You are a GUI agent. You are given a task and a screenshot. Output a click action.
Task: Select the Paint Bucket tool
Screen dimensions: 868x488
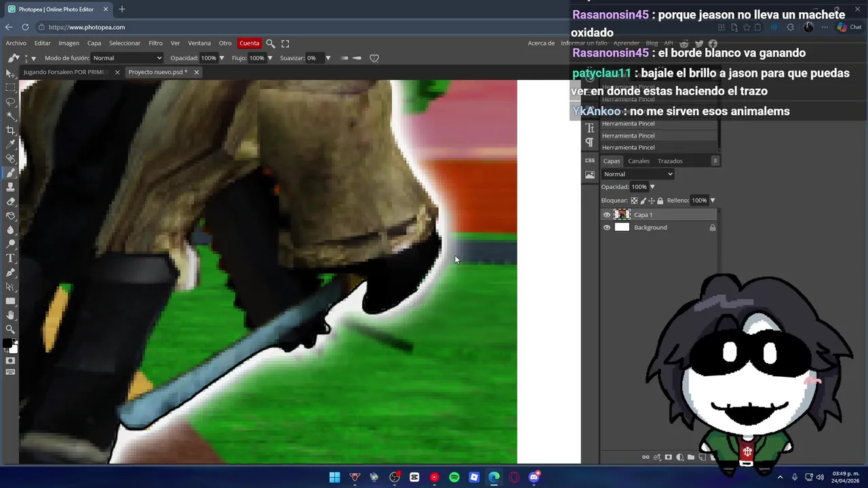click(x=10, y=216)
